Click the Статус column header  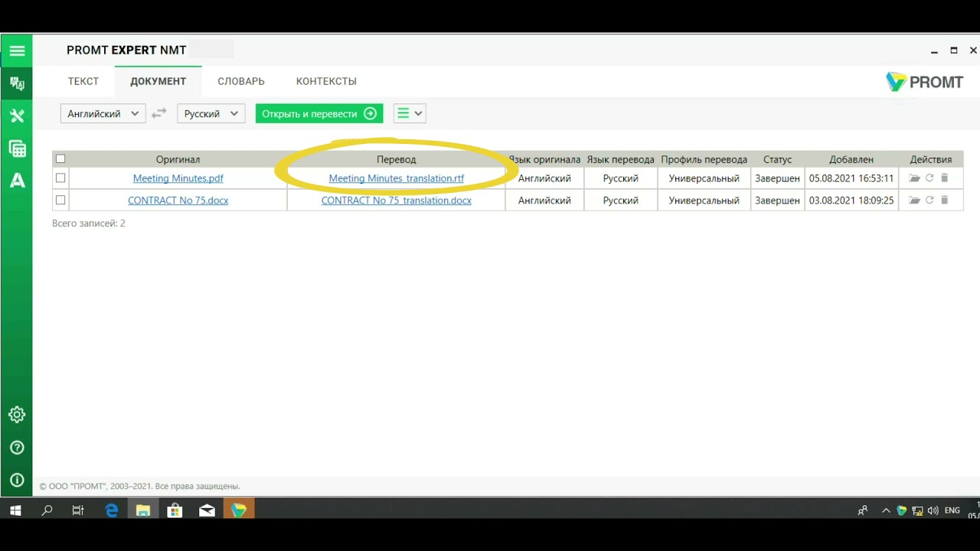pyautogui.click(x=778, y=159)
